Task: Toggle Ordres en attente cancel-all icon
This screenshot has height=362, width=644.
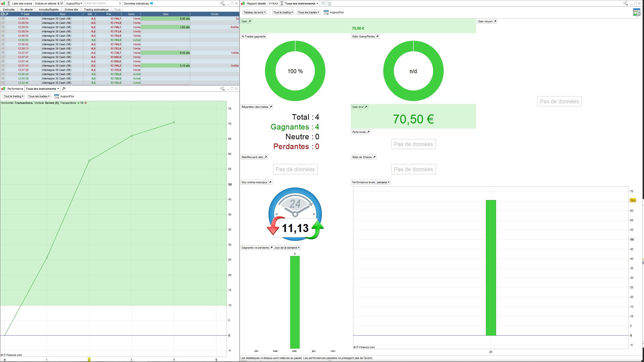Action: [61, 4]
